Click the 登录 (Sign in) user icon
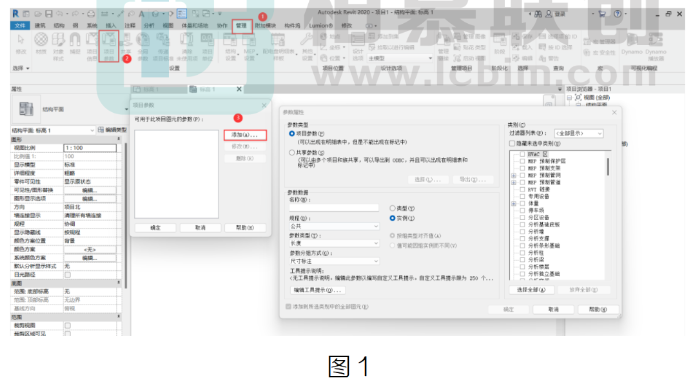686x385 pixels. coord(549,14)
